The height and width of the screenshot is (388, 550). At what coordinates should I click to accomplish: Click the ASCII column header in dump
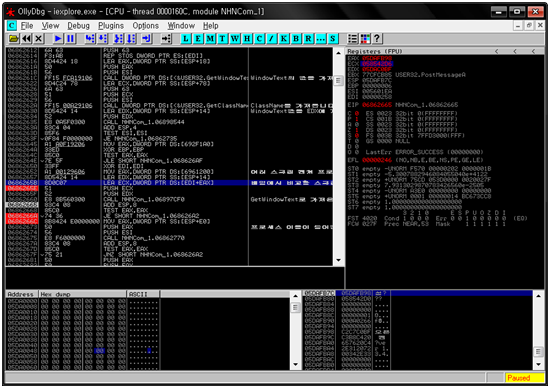point(143,294)
